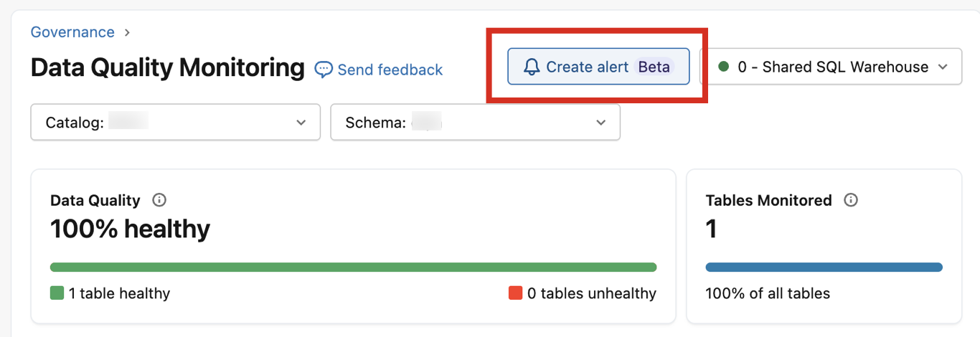Open the Send feedback link
This screenshot has width=980, height=337.
[390, 70]
